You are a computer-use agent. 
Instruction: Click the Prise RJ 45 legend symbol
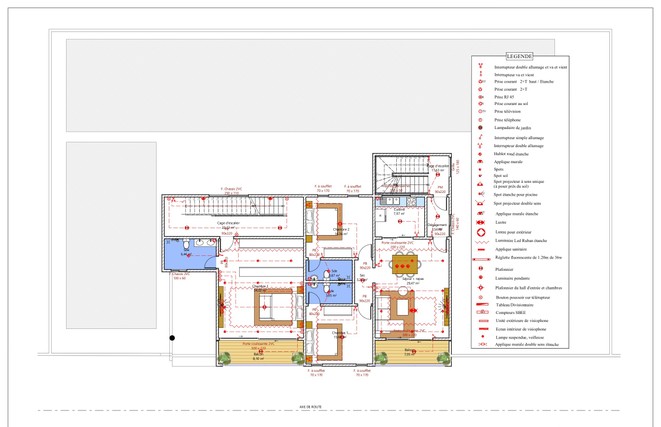480,97
